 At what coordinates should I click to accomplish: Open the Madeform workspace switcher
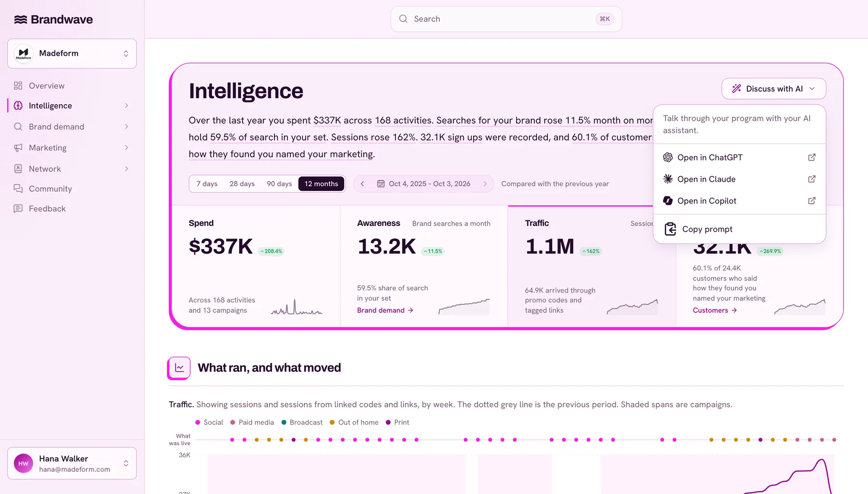[x=72, y=53]
